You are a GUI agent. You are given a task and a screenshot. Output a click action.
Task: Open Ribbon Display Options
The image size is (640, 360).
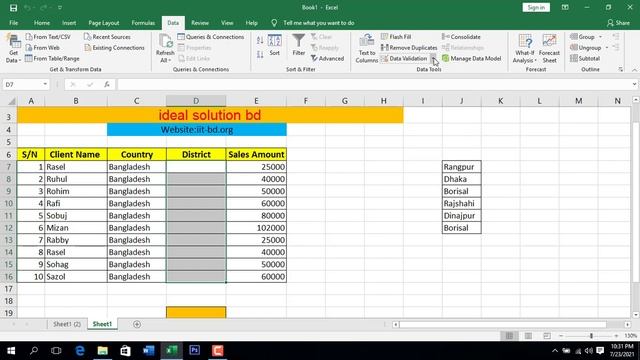[x=565, y=8]
